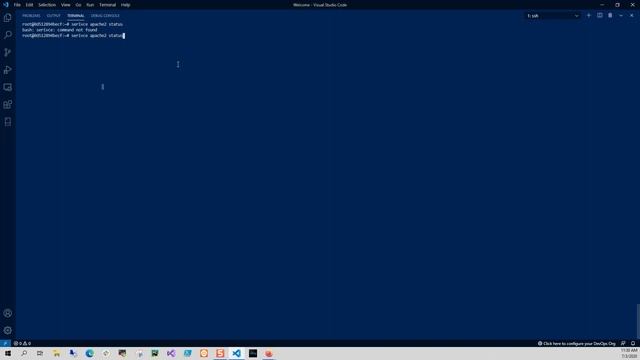Viewport: 640px width, 360px height.
Task: Open the Explorer view in the activity bar
Action: (7, 18)
